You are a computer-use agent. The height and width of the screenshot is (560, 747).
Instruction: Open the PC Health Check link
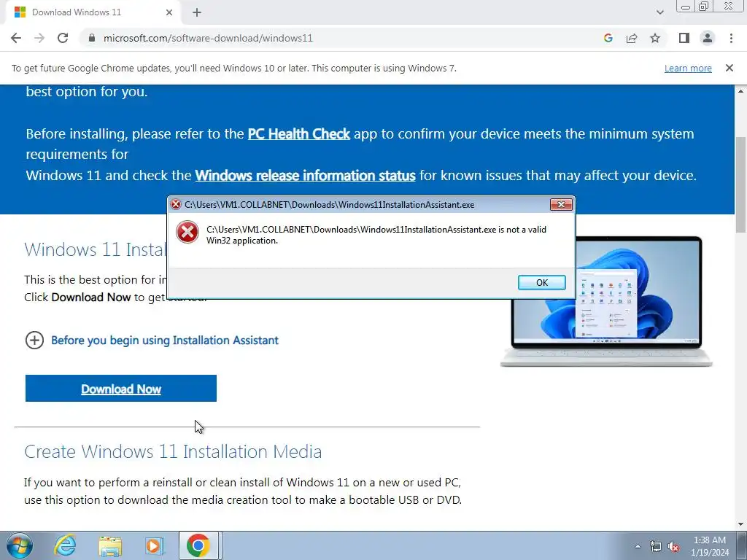298,134
